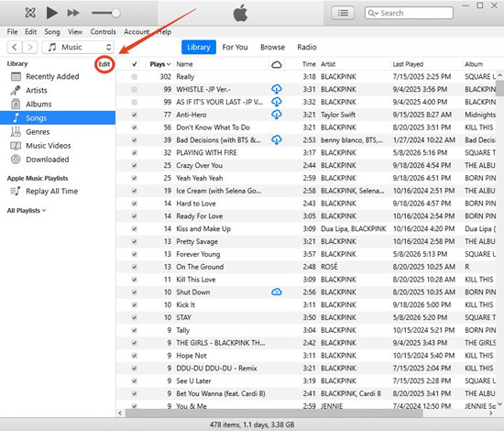The height and width of the screenshot is (431, 504).
Task: Open the View menu
Action: (75, 32)
